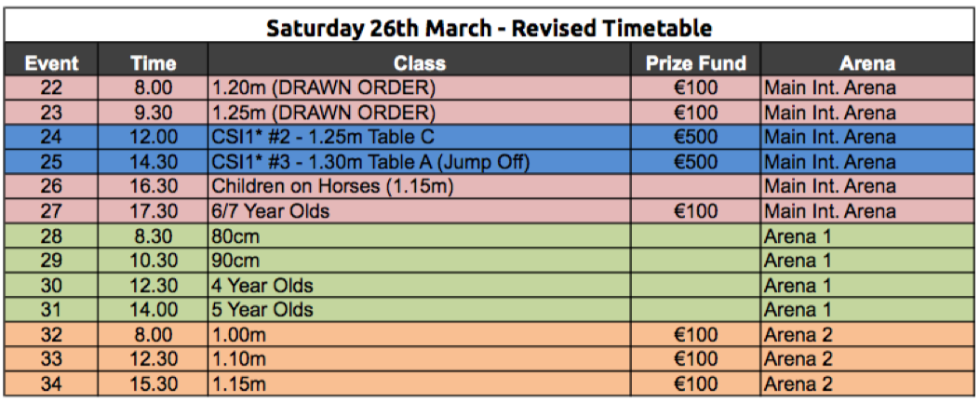Select the 1.20m (DRAWN ORDER) class cell
980x403 pixels.
[x=420, y=87]
